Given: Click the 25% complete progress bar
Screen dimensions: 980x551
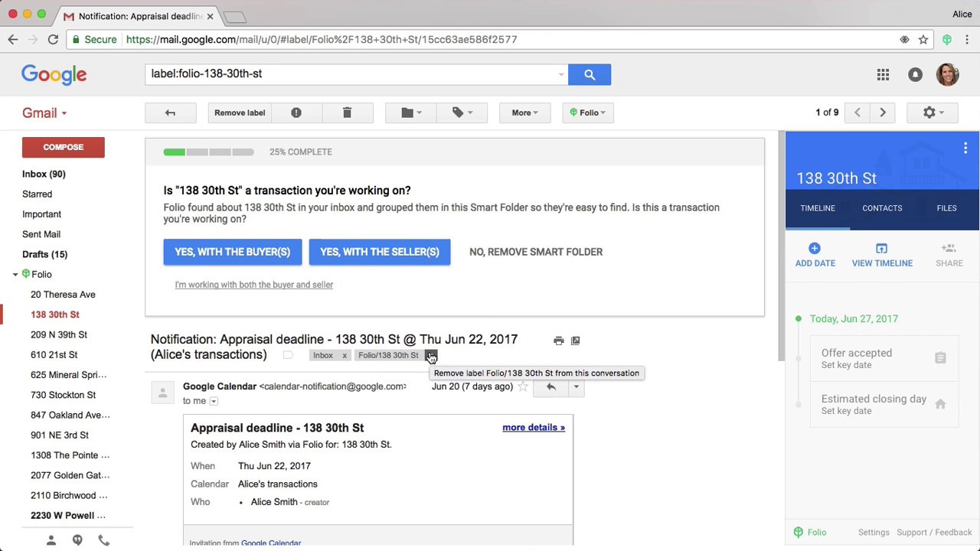Looking at the screenshot, I should click(x=208, y=152).
